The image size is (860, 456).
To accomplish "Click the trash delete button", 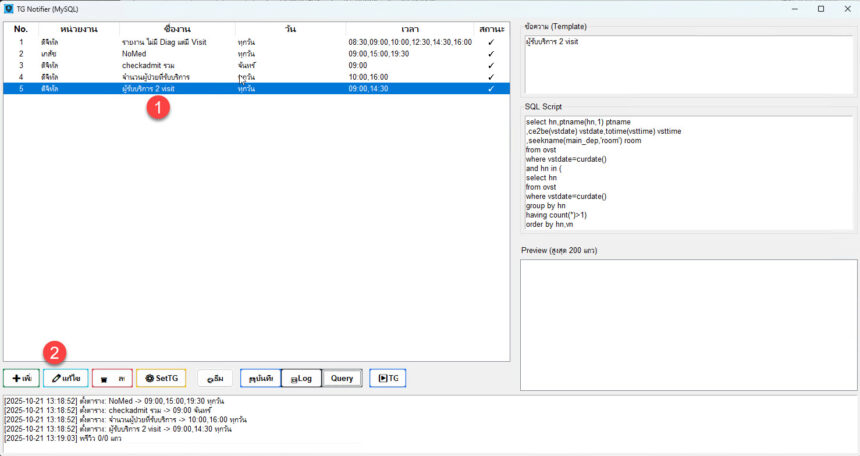I will [x=111, y=379].
